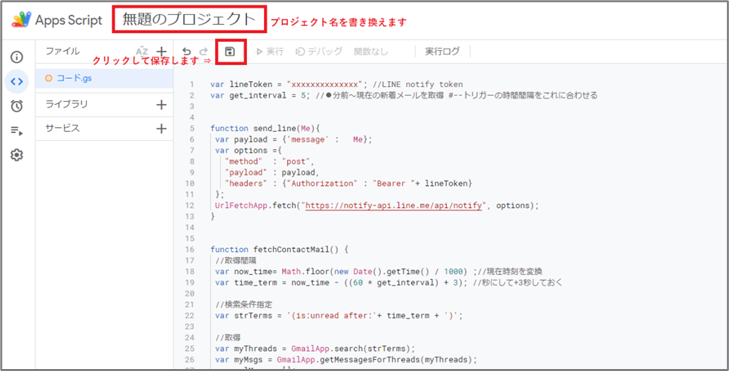The height and width of the screenshot is (371, 729).
Task: Save the project with floppy disk icon
Action: point(230,51)
